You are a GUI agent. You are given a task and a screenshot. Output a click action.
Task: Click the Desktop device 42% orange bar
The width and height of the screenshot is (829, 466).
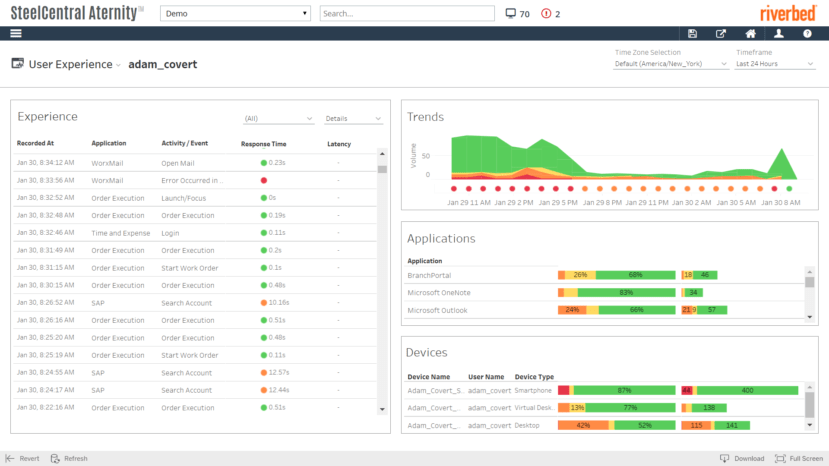pos(583,425)
